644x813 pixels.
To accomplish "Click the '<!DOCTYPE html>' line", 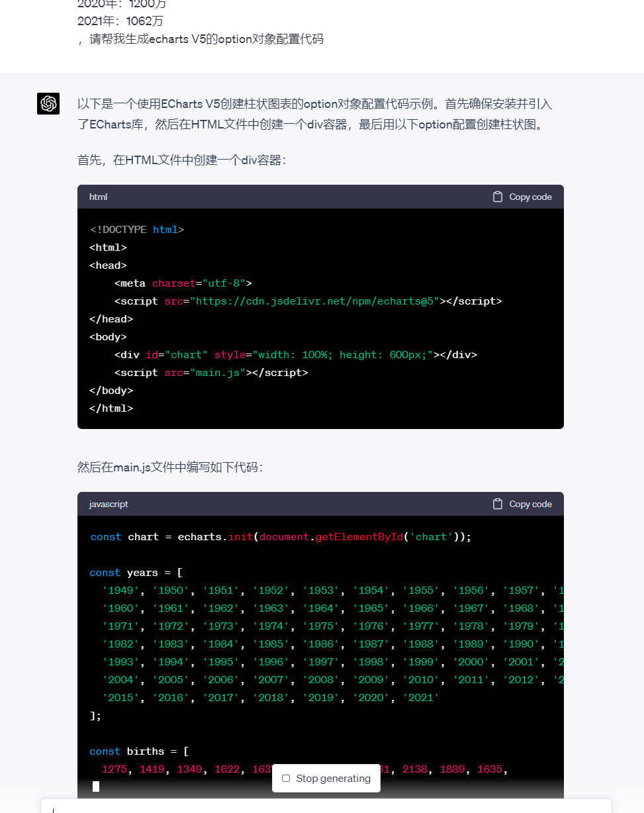I will [137, 230].
